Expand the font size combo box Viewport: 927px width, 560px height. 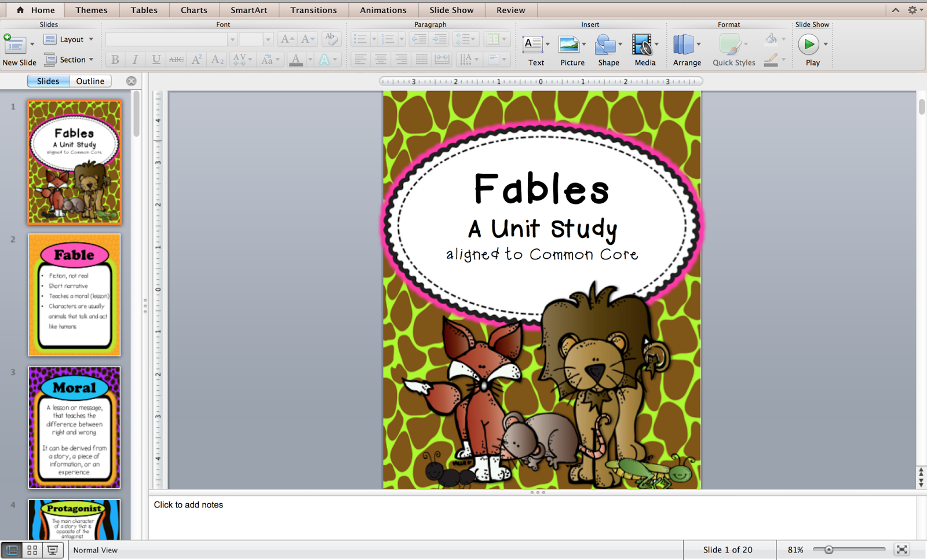(268, 39)
